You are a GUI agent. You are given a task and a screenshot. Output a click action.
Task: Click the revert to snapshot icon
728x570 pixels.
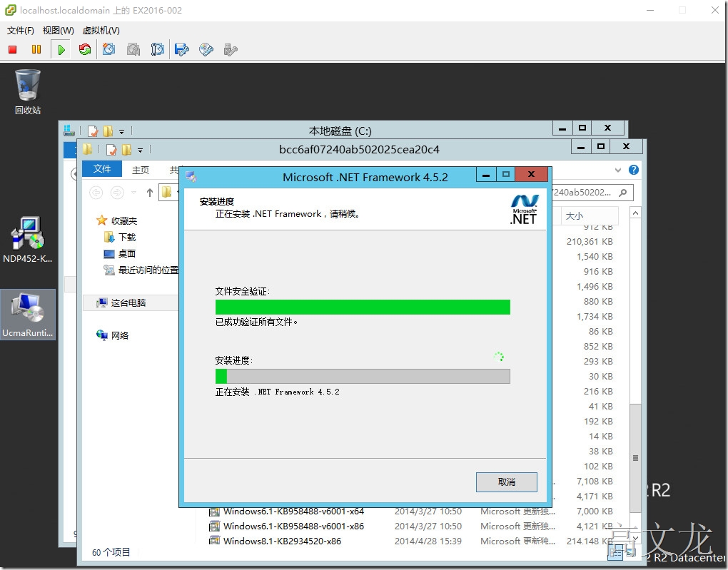coord(133,50)
